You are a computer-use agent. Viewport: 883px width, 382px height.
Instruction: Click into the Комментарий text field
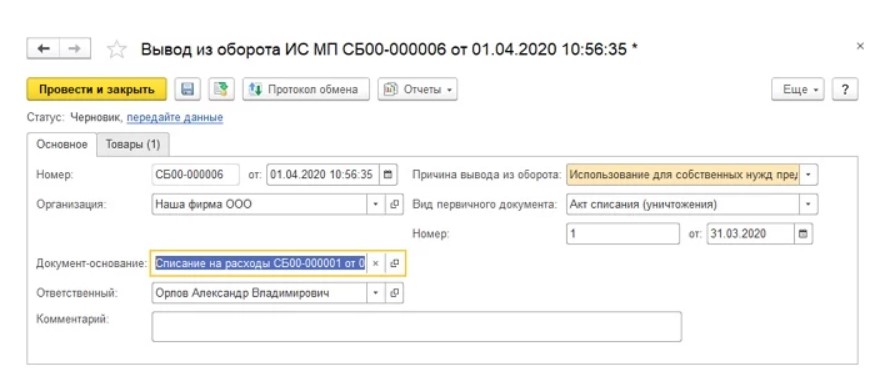pos(416,326)
